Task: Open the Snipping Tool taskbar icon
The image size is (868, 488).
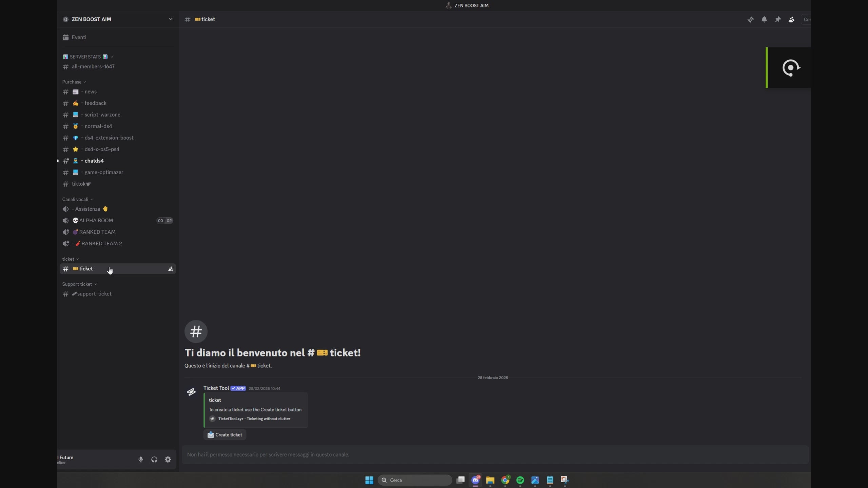Action: 565,480
